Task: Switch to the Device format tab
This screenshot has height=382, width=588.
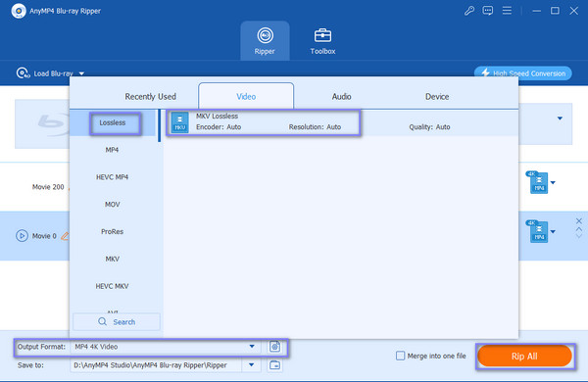Action: tap(437, 96)
